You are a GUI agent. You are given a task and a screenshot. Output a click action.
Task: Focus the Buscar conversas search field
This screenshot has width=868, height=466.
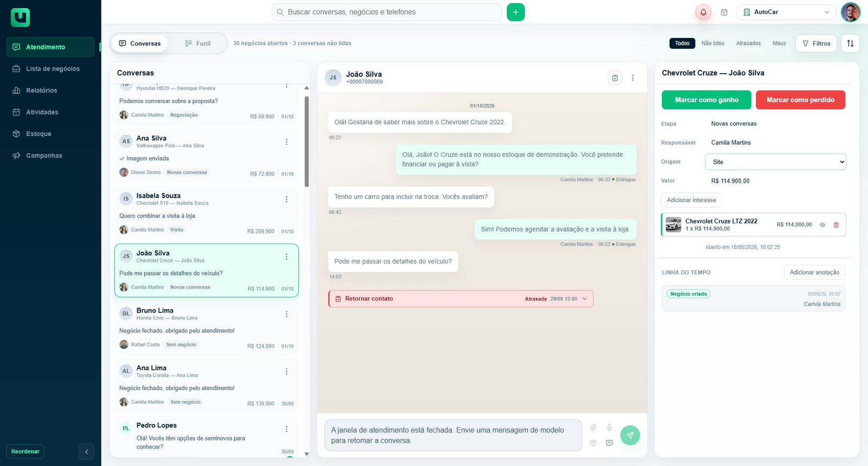(387, 12)
